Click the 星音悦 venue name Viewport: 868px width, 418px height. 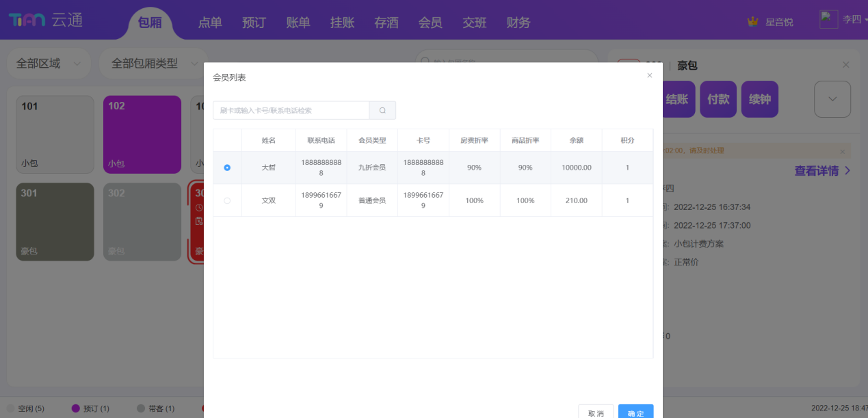[x=779, y=22]
